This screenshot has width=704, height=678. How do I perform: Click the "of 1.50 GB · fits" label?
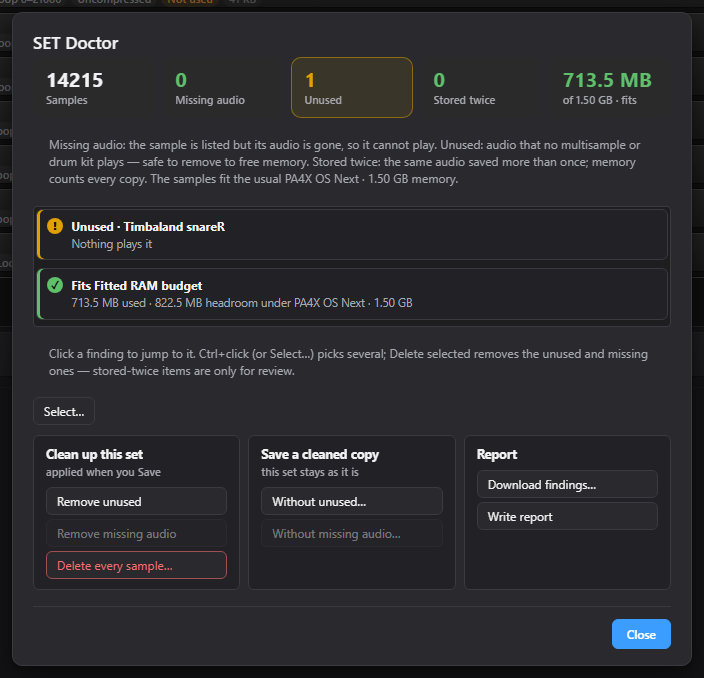click(x=599, y=100)
